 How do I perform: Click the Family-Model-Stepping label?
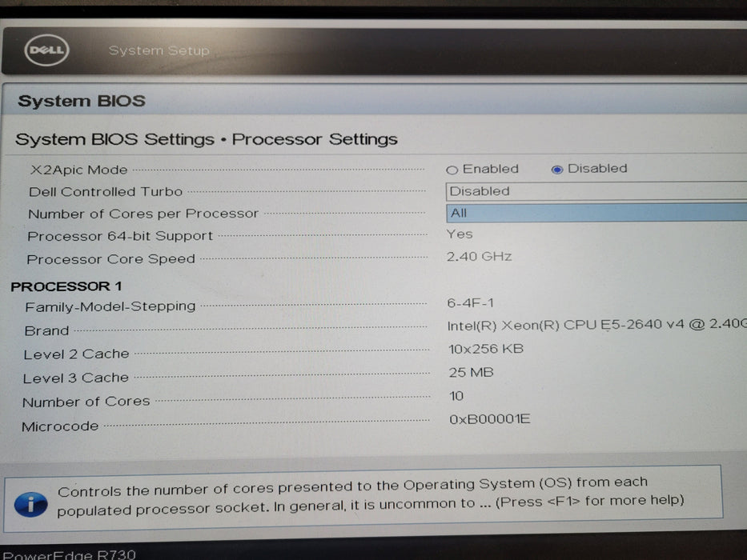tap(110, 306)
